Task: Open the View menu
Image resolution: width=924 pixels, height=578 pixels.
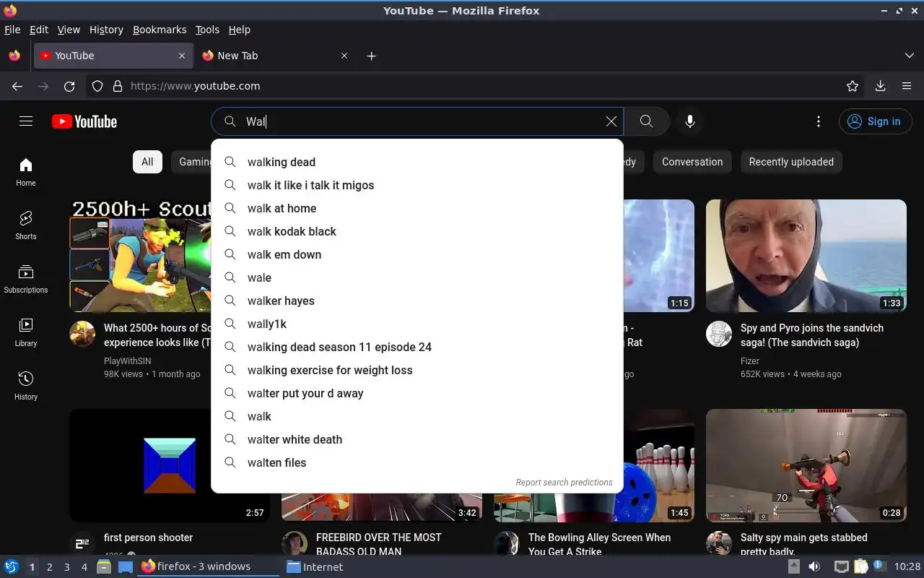Action: pos(69,30)
